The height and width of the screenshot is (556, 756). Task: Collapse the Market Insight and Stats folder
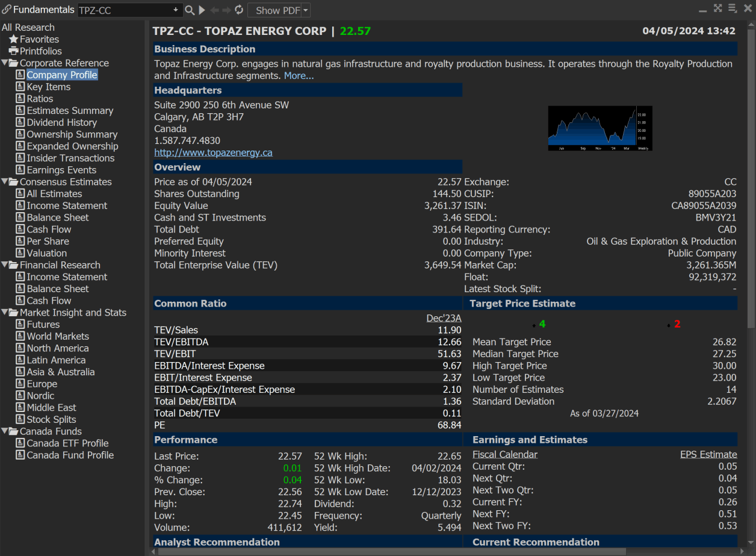point(4,313)
